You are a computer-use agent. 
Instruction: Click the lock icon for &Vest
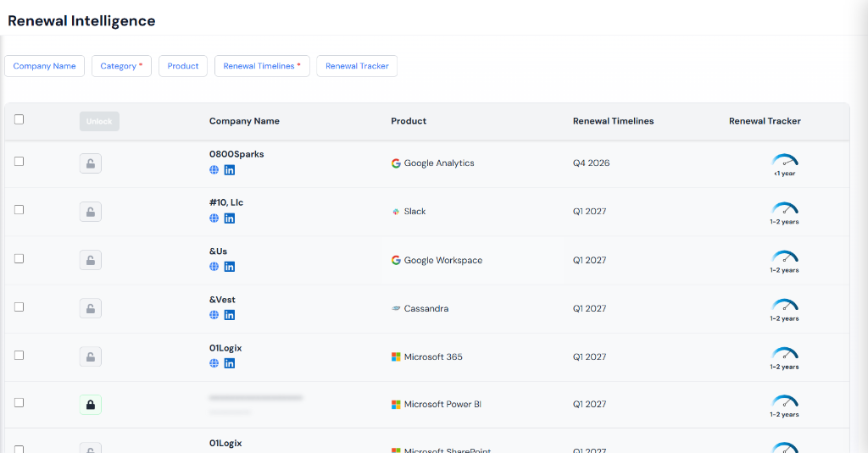pos(90,308)
